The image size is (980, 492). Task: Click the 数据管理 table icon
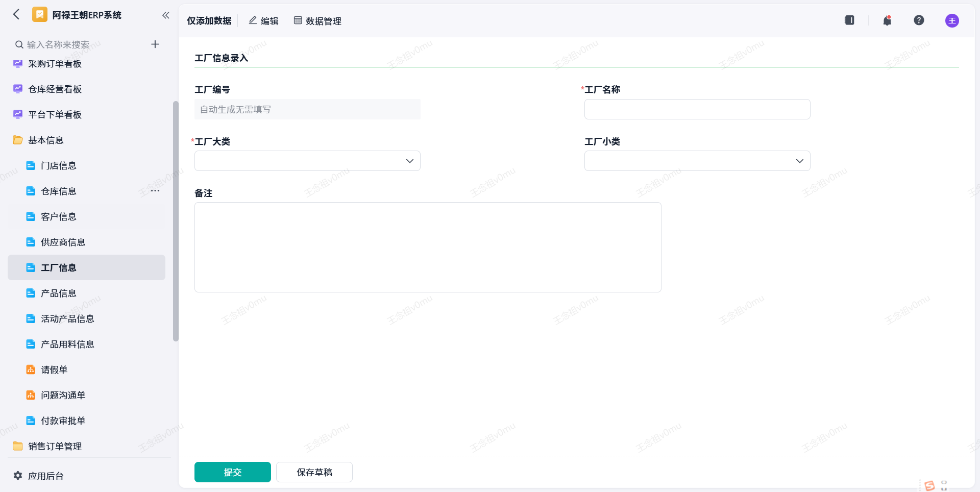[298, 20]
